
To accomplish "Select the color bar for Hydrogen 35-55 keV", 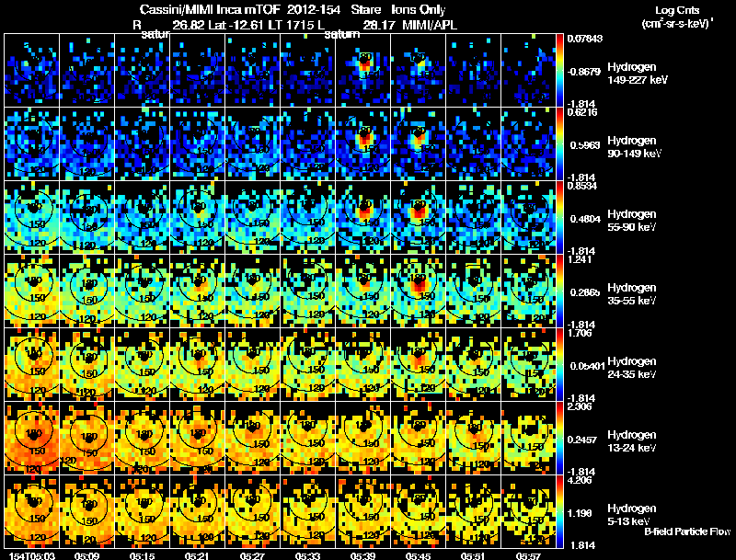I will click(559, 291).
